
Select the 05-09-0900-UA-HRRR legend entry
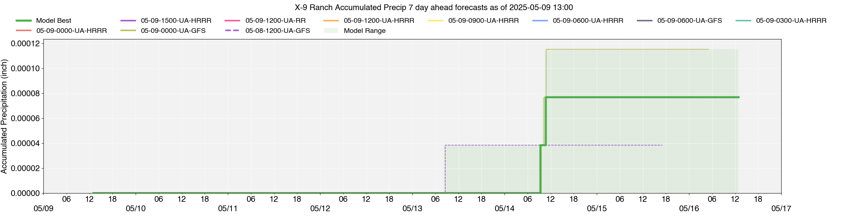tap(473, 21)
